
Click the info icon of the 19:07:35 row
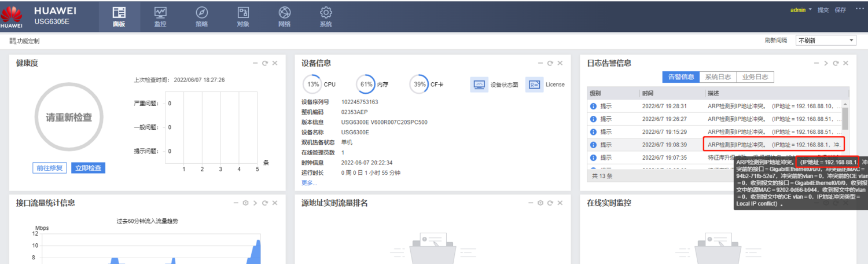[593, 157]
